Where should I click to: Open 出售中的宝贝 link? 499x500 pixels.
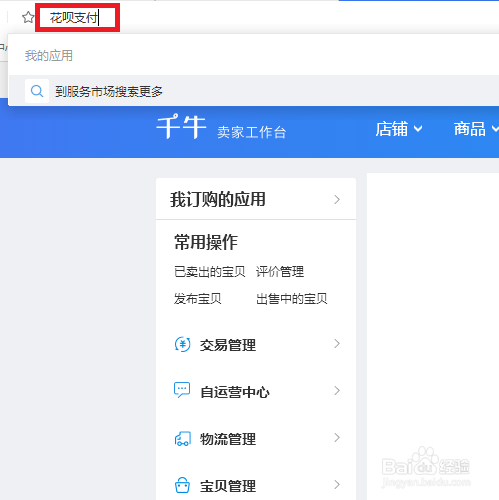tap(292, 299)
